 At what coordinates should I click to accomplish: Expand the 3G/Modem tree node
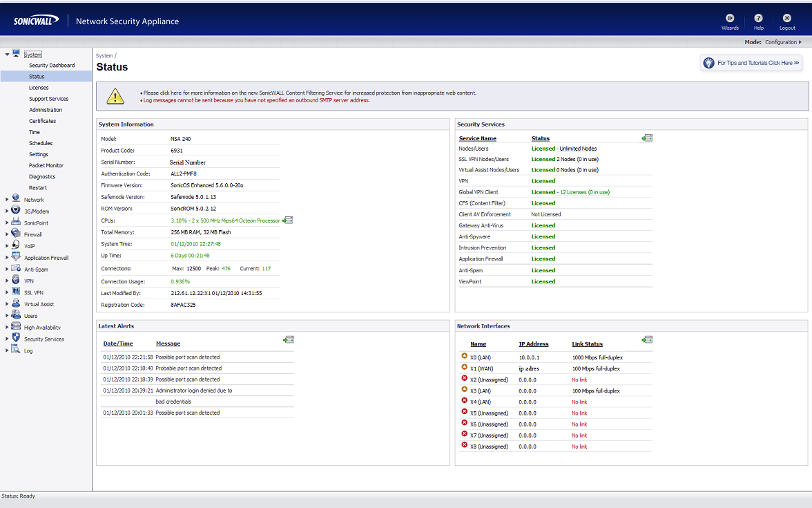tap(7, 211)
